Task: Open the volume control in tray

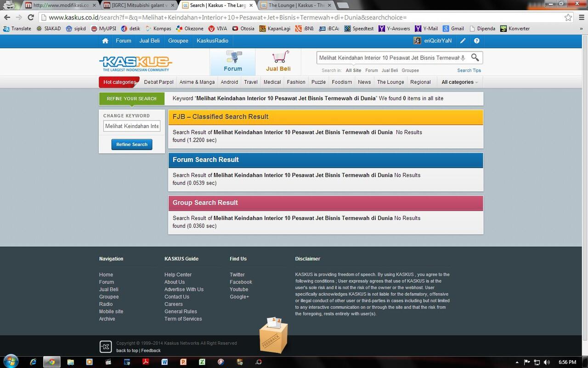Action: (x=547, y=362)
